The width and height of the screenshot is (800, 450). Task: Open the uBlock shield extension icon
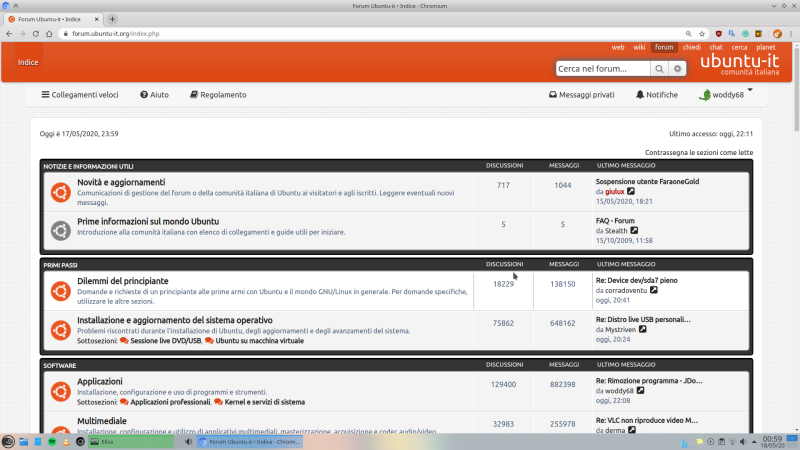coord(718,34)
